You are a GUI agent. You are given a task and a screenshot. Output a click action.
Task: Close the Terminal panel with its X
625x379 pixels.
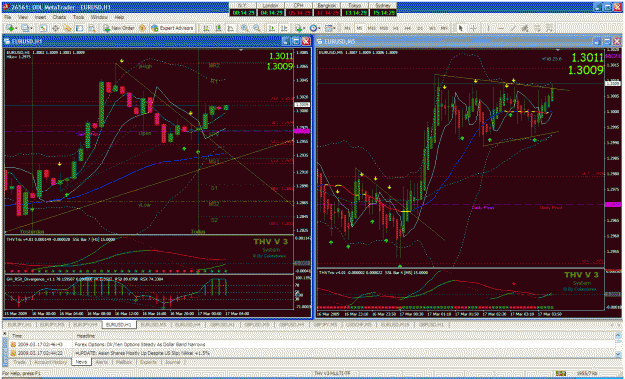click(x=5, y=334)
